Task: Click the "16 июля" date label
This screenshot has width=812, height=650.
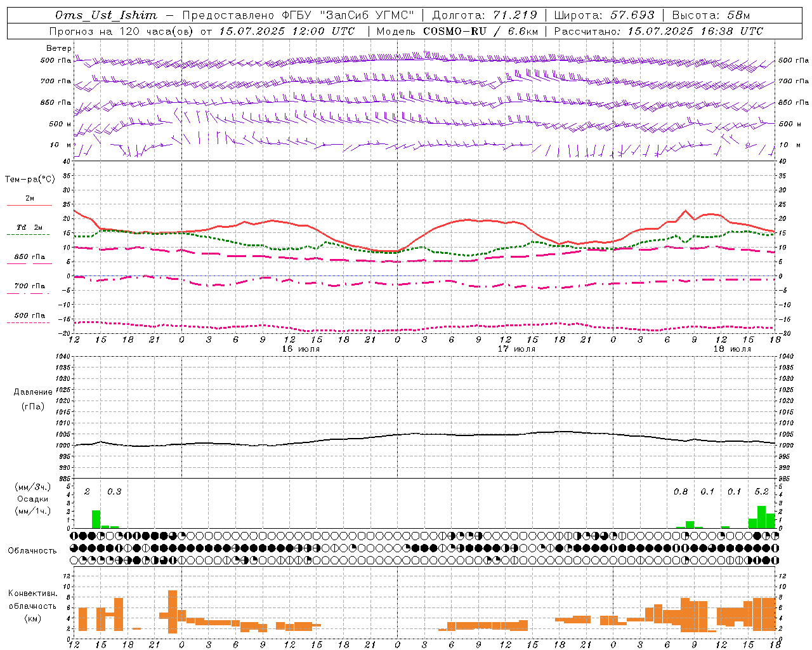Action: 301,348
